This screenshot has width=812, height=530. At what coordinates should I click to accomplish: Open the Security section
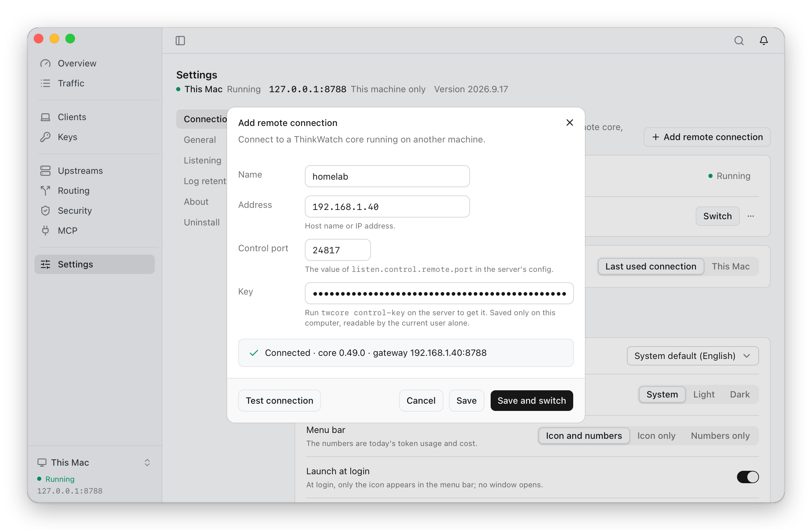pyautogui.click(x=94, y=211)
